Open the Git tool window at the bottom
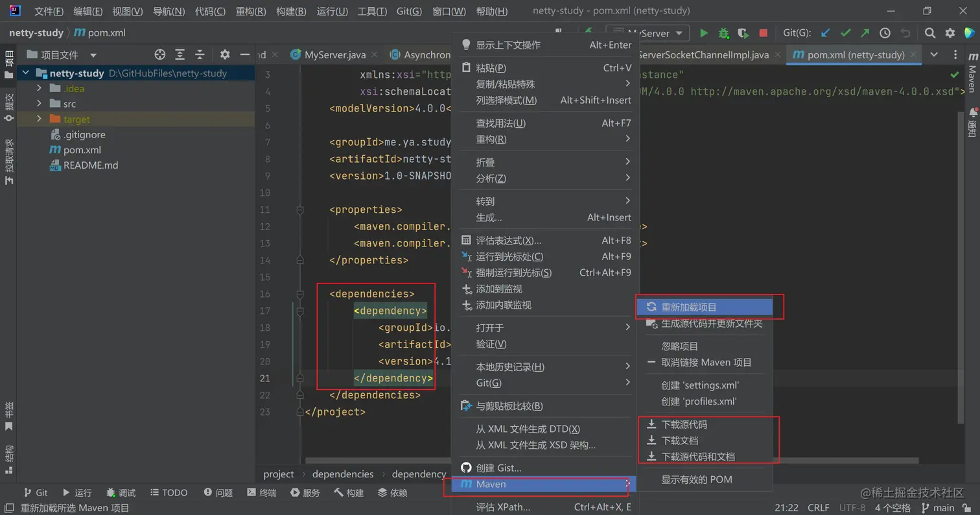The image size is (980, 515). 36,493
